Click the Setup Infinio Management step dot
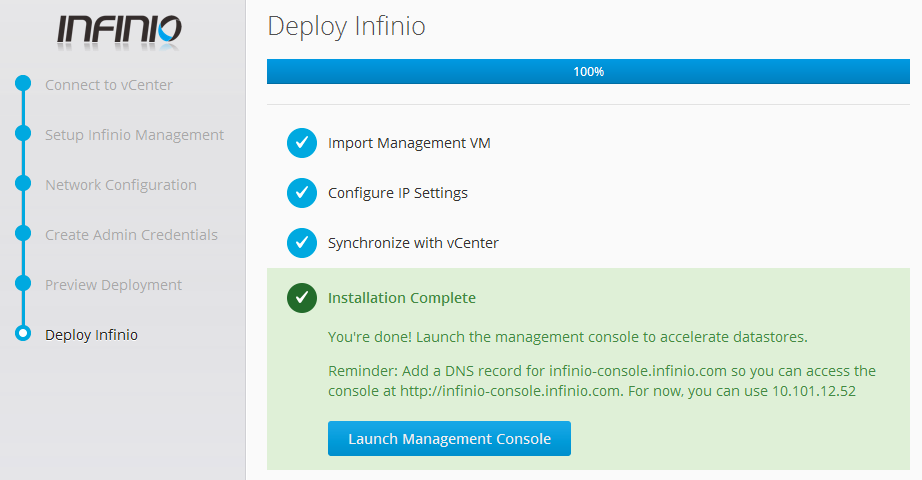This screenshot has height=480, width=922. [23, 134]
